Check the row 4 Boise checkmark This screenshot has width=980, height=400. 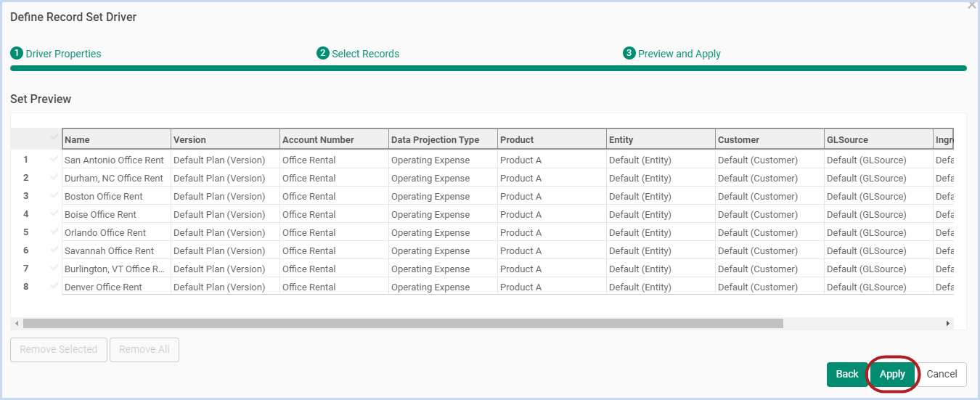point(54,213)
